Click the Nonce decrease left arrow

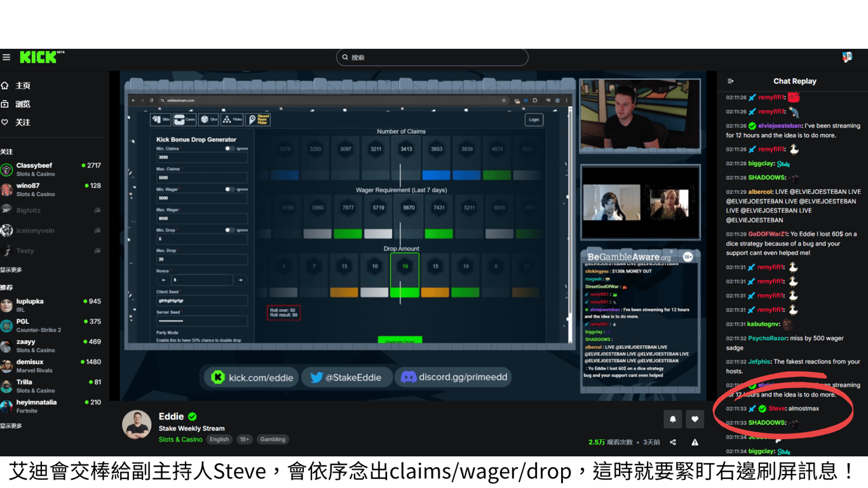[x=164, y=280]
